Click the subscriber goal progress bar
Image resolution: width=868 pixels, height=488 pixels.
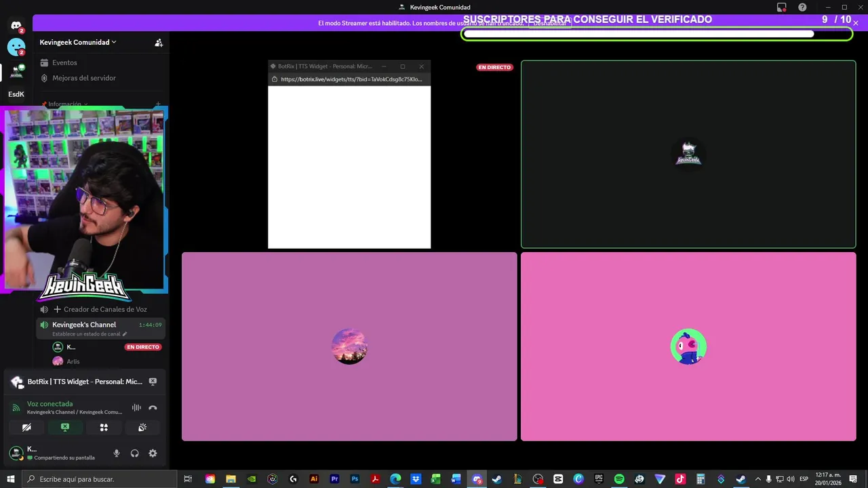656,34
